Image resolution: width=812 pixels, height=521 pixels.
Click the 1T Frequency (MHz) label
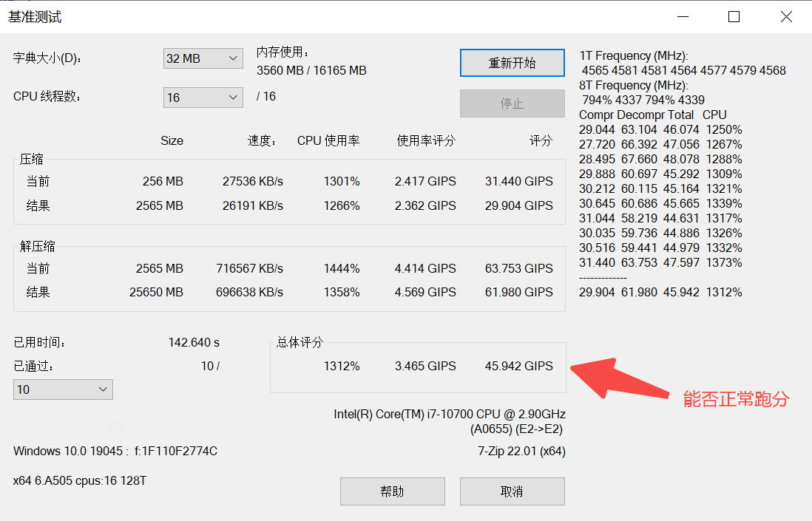point(634,56)
